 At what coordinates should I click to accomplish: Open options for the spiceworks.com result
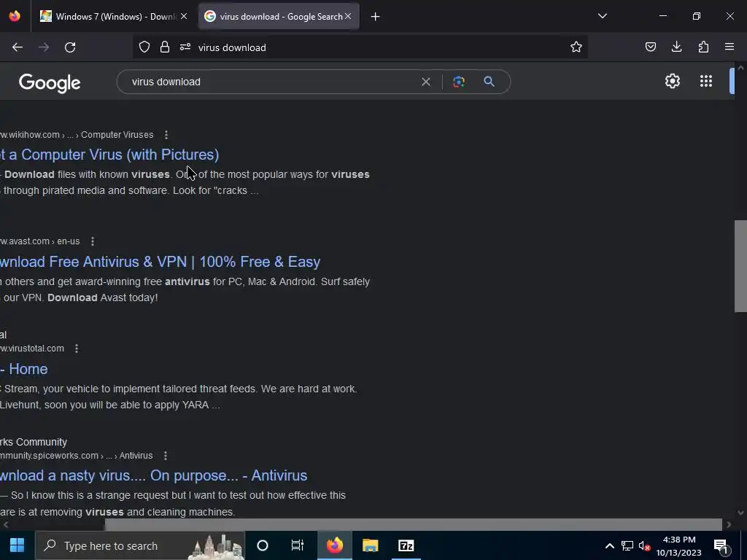[x=166, y=456]
